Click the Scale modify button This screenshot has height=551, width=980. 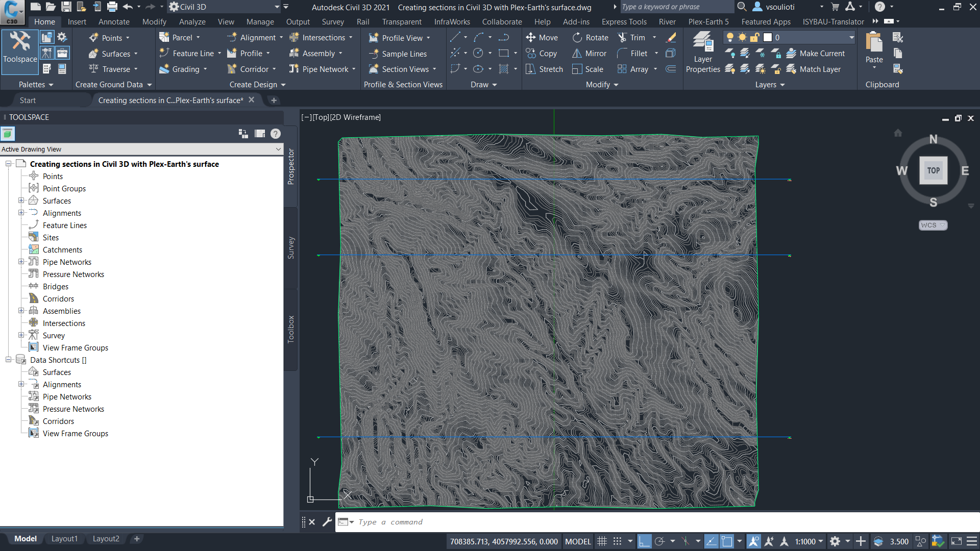(x=588, y=69)
